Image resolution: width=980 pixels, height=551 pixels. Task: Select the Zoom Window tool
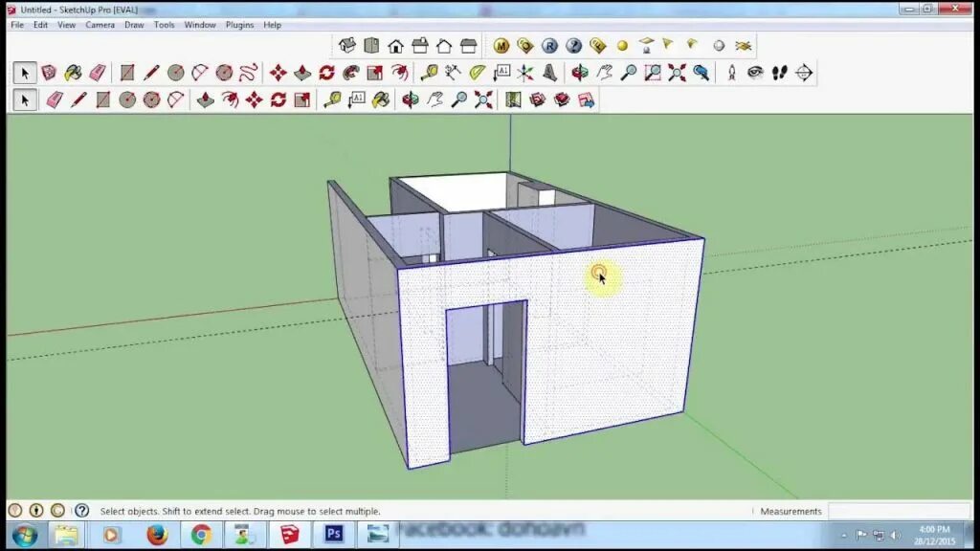click(653, 73)
